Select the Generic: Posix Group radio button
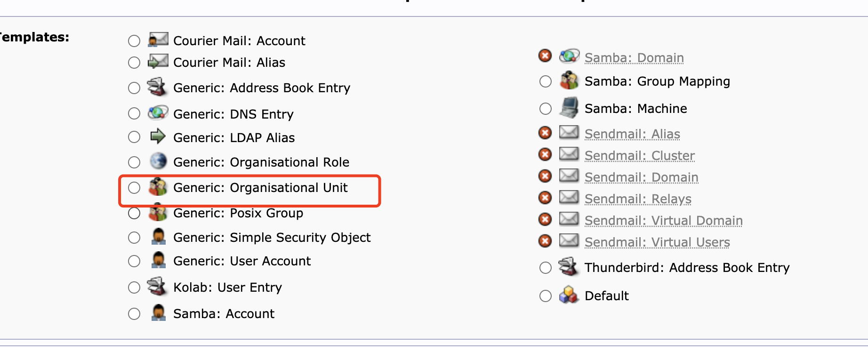Screen dimensions: 868x351 tap(134, 213)
